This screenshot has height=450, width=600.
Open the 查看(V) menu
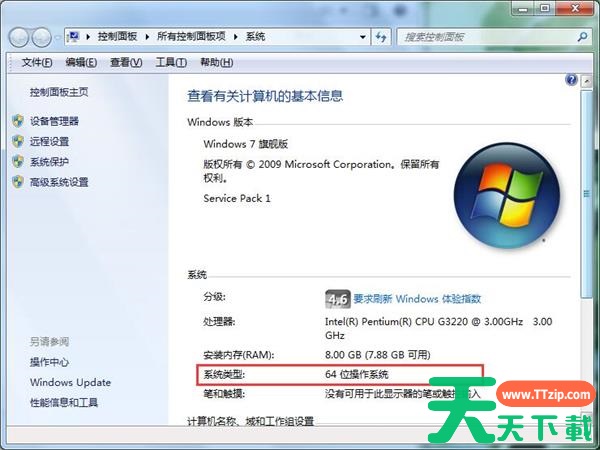(126, 62)
